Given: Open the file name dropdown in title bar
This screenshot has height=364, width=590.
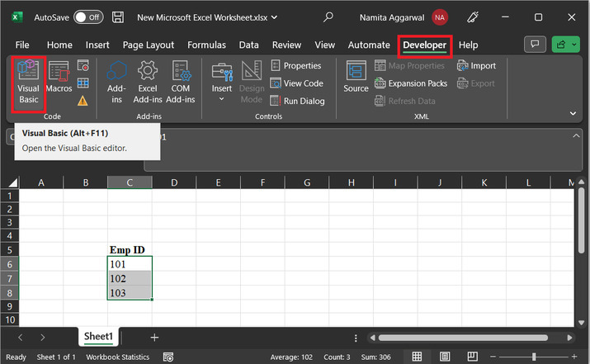Looking at the screenshot, I should coord(274,17).
